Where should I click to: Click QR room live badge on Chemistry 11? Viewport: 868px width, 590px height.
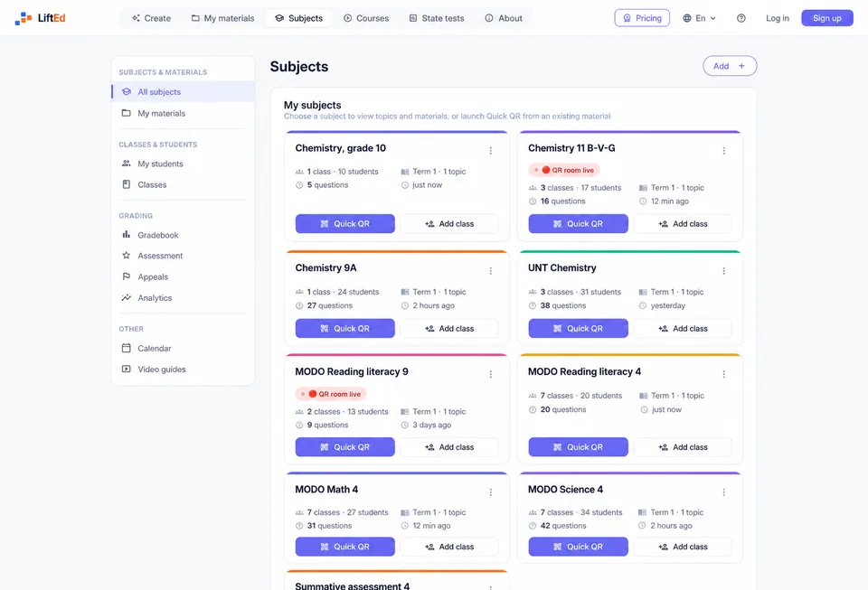(564, 170)
